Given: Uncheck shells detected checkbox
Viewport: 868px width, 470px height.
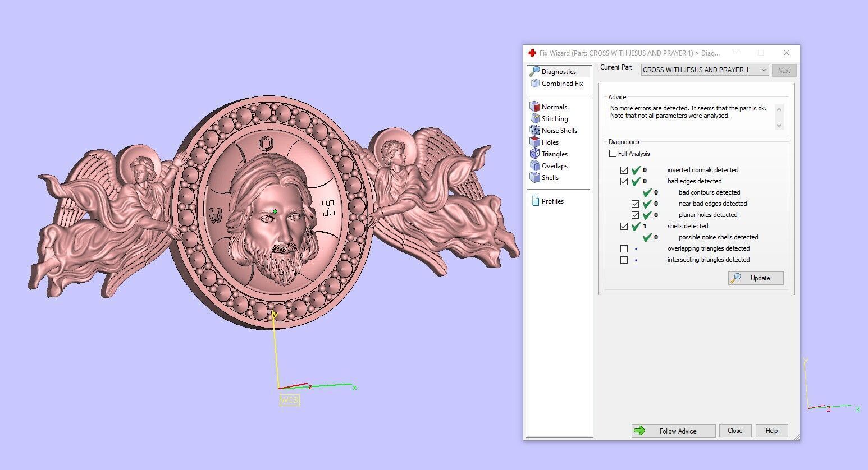Looking at the screenshot, I should tap(624, 226).
